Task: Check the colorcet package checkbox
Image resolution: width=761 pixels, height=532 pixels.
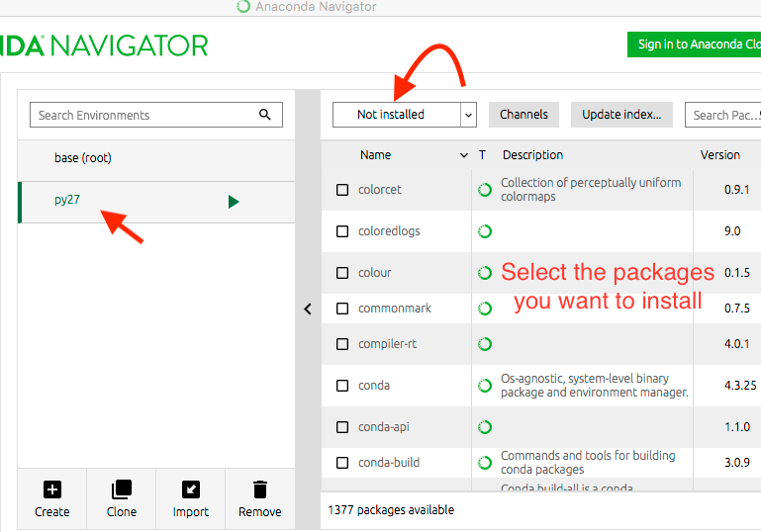Action: pos(342,190)
